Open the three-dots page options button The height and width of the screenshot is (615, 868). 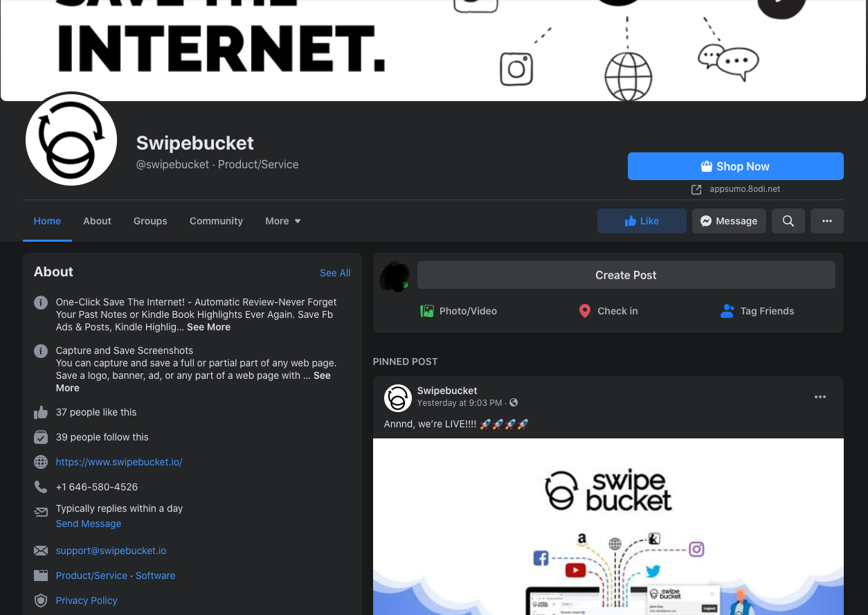click(826, 221)
